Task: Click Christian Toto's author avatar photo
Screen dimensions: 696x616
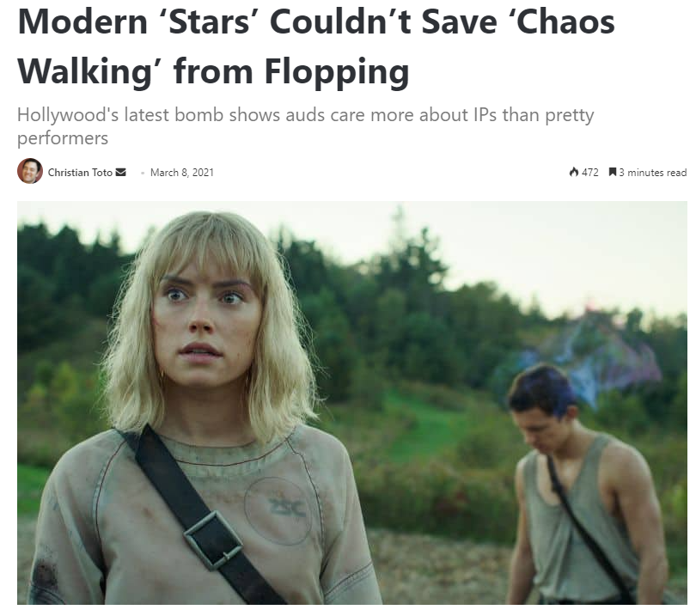Action: (30, 171)
